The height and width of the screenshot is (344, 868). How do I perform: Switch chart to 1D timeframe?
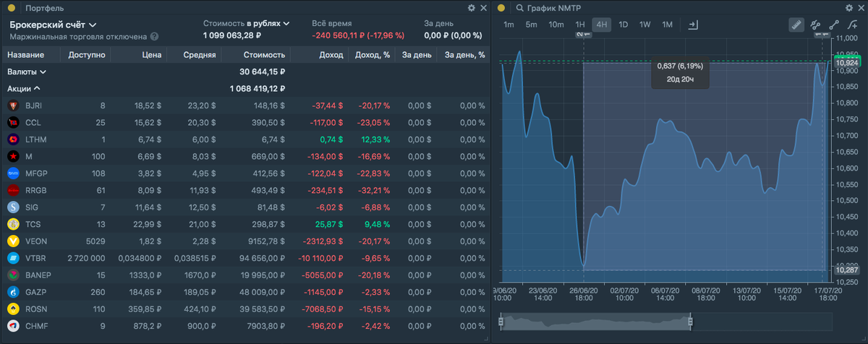(x=624, y=25)
